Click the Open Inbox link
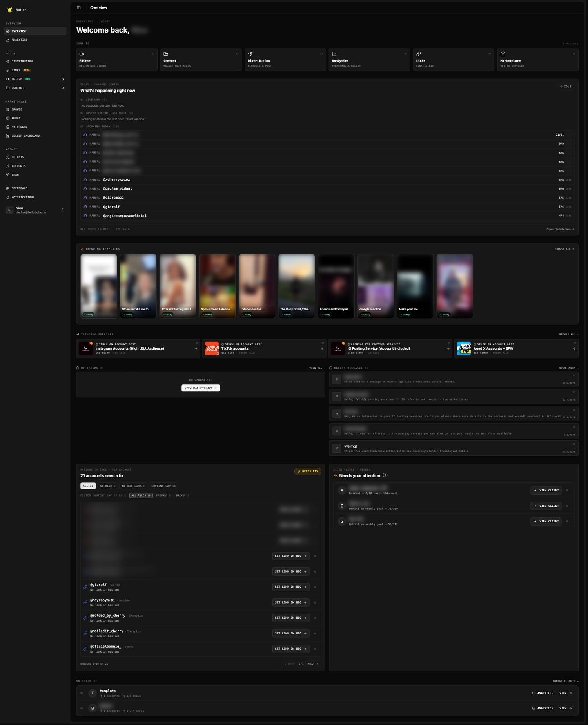 [569, 368]
